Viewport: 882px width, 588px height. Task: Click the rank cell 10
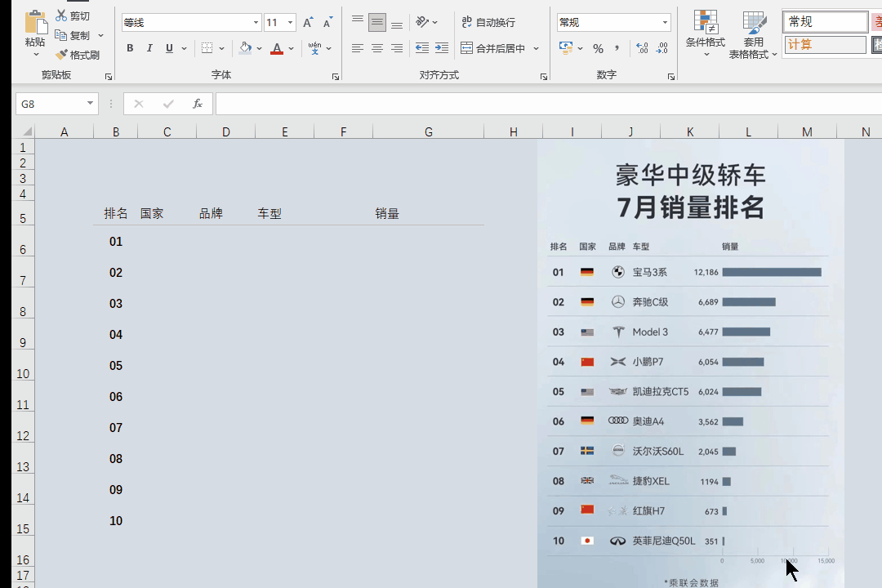[116, 520]
